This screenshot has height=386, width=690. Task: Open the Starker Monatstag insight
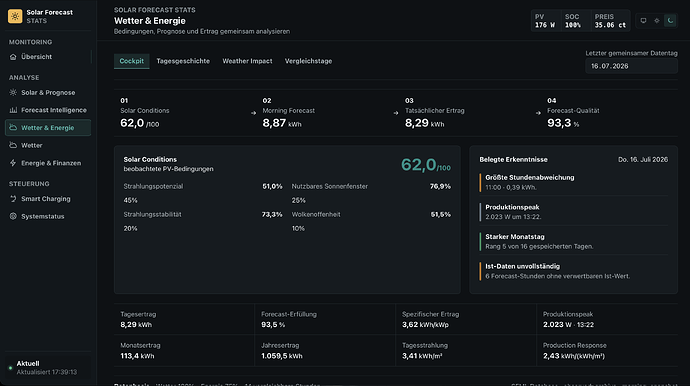[x=573, y=241]
